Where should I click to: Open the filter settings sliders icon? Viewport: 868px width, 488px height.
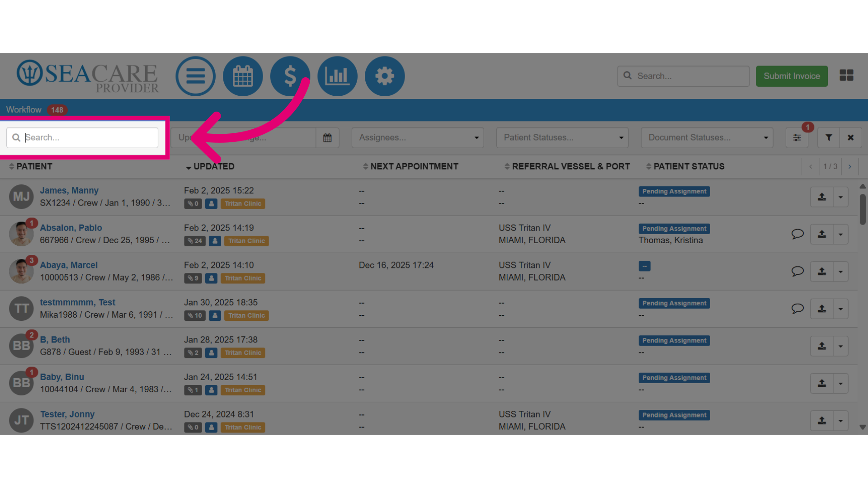click(x=797, y=137)
